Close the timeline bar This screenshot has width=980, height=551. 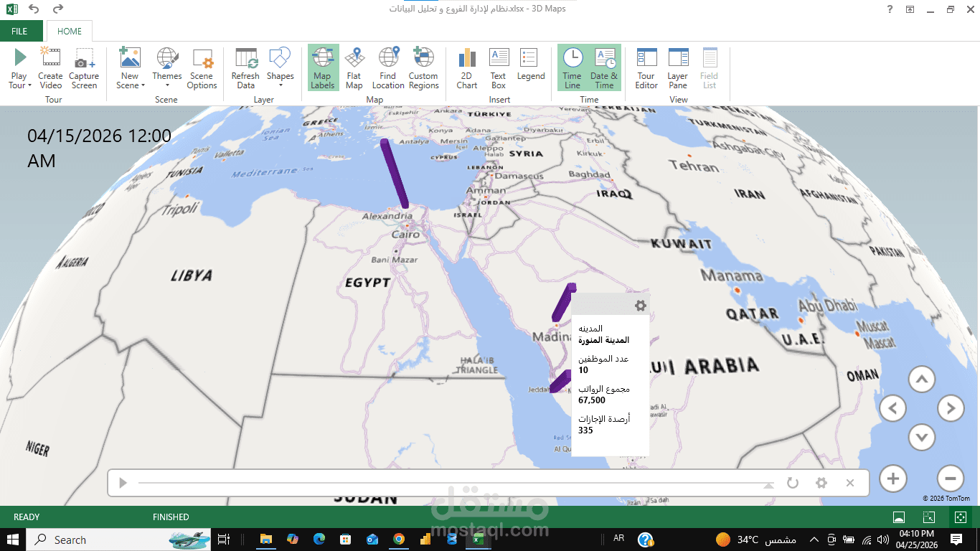tap(850, 483)
